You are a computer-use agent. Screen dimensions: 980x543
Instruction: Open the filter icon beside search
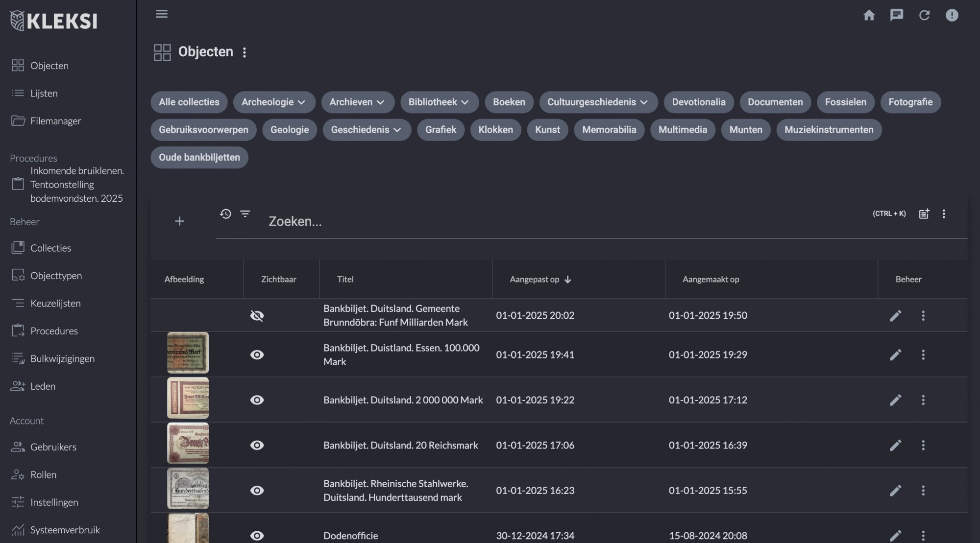pyautogui.click(x=245, y=214)
